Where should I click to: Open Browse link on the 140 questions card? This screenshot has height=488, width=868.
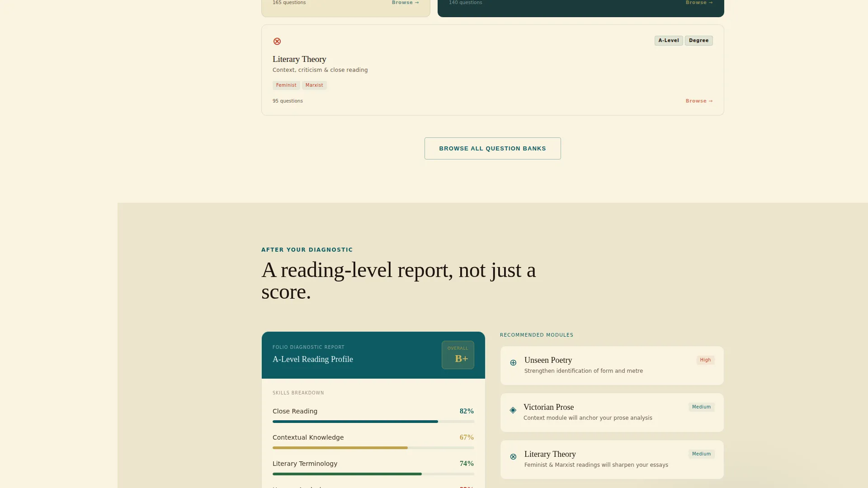point(699,3)
